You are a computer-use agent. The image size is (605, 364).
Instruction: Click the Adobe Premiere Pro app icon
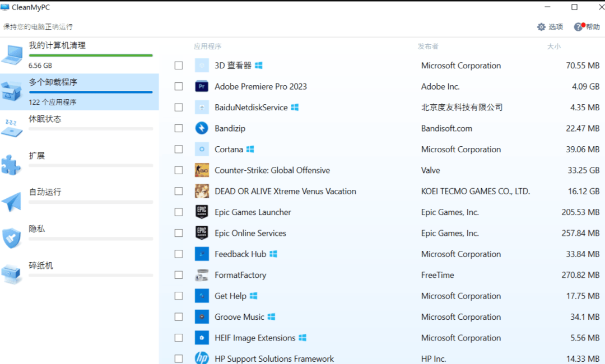point(202,86)
